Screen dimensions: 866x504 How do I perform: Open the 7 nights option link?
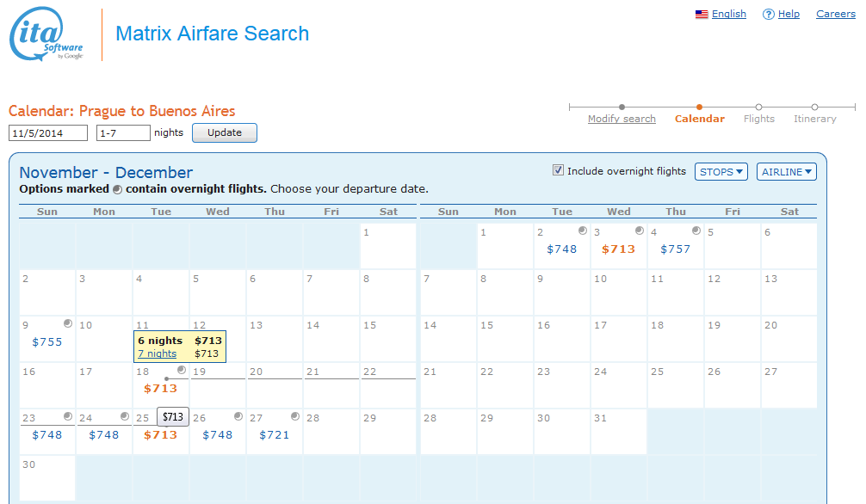click(157, 353)
